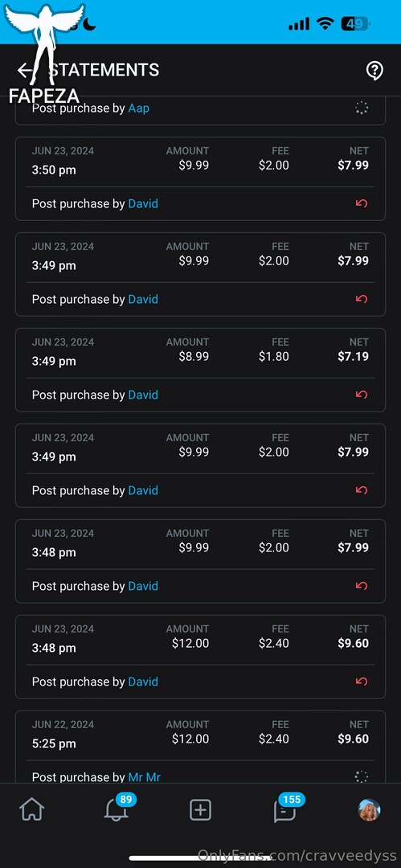Image resolution: width=401 pixels, height=868 pixels.
Task: Tap the back arrow beside Statements
Action: click(24, 70)
